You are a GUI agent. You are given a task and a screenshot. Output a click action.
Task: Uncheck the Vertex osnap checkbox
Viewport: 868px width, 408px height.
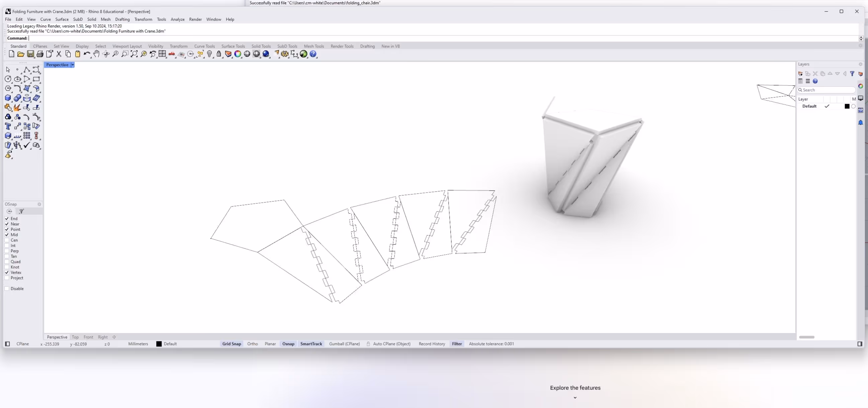(7, 272)
